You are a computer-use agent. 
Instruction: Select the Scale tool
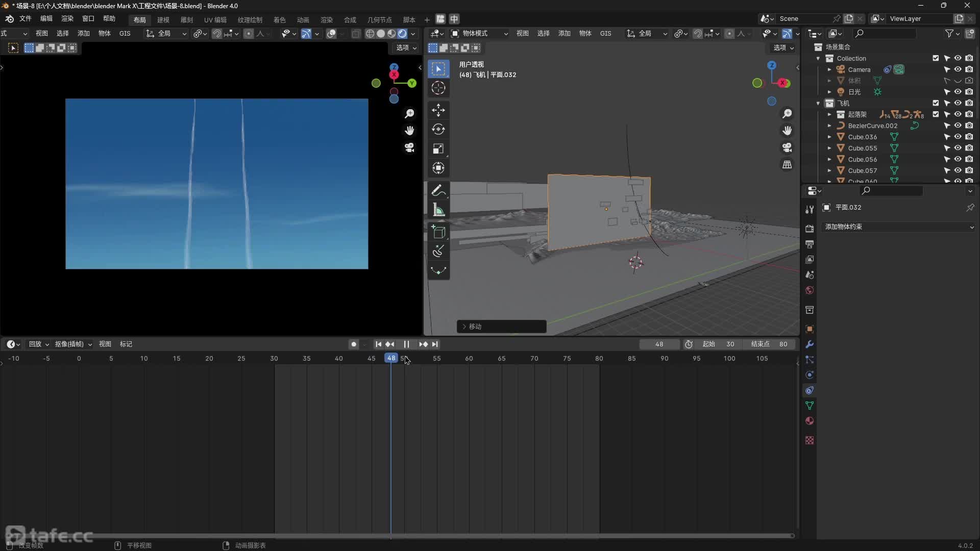438,149
